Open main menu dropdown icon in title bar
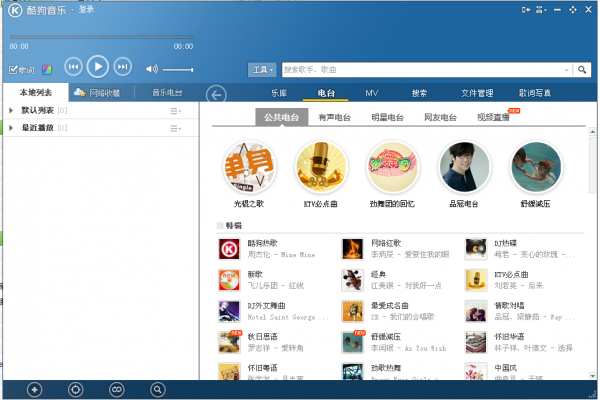This screenshot has height=400, width=600. tap(541, 10)
